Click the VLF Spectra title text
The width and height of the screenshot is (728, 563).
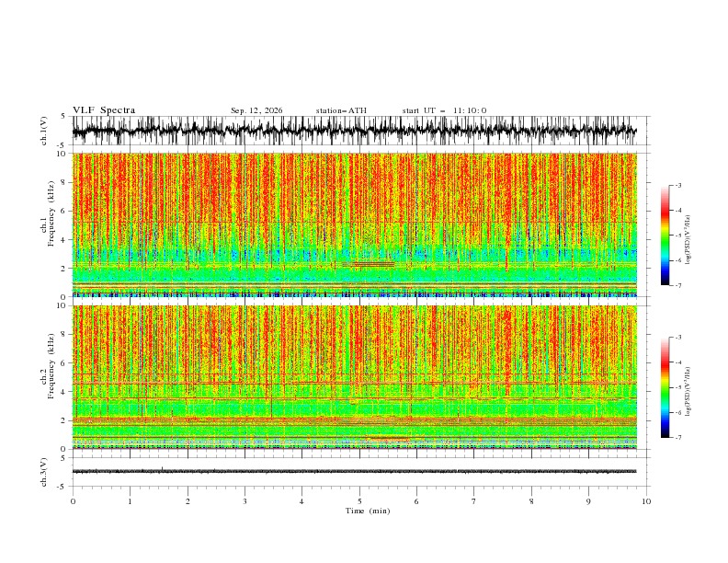click(x=104, y=110)
